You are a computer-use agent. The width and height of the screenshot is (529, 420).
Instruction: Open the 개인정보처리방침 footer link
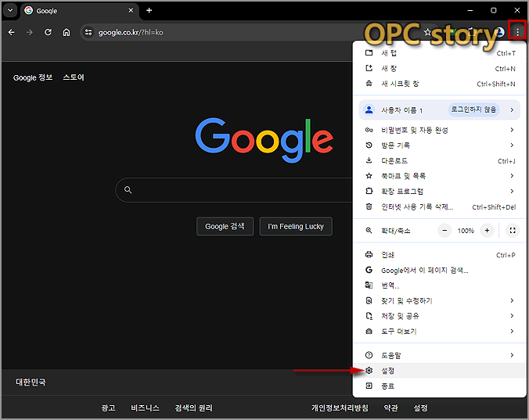pos(340,407)
